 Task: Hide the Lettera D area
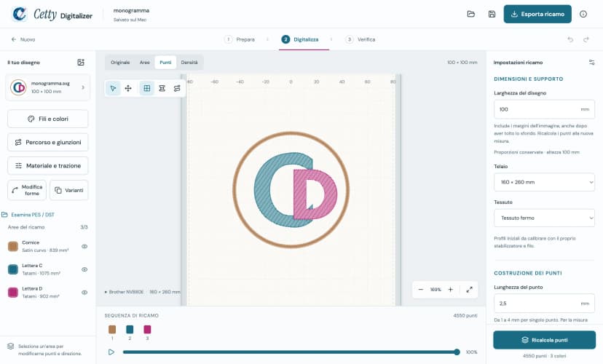[x=84, y=293]
